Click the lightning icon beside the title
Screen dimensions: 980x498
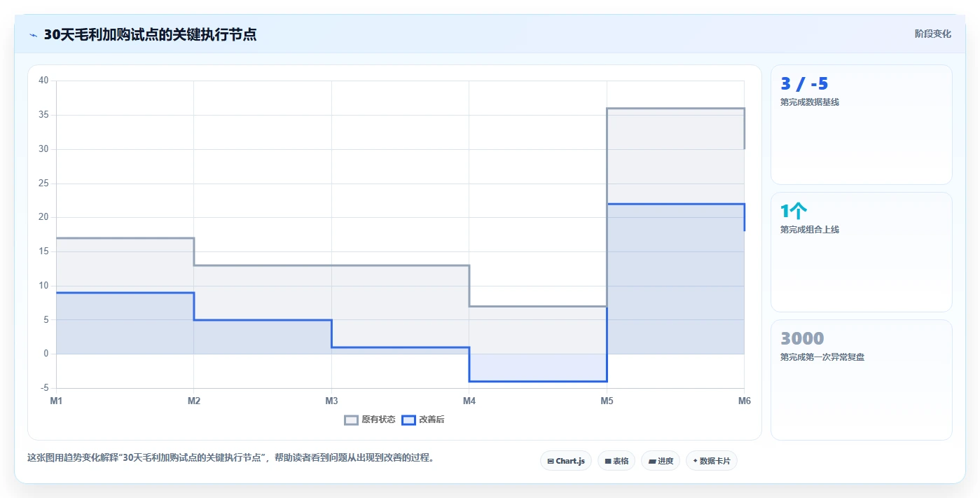[34, 35]
